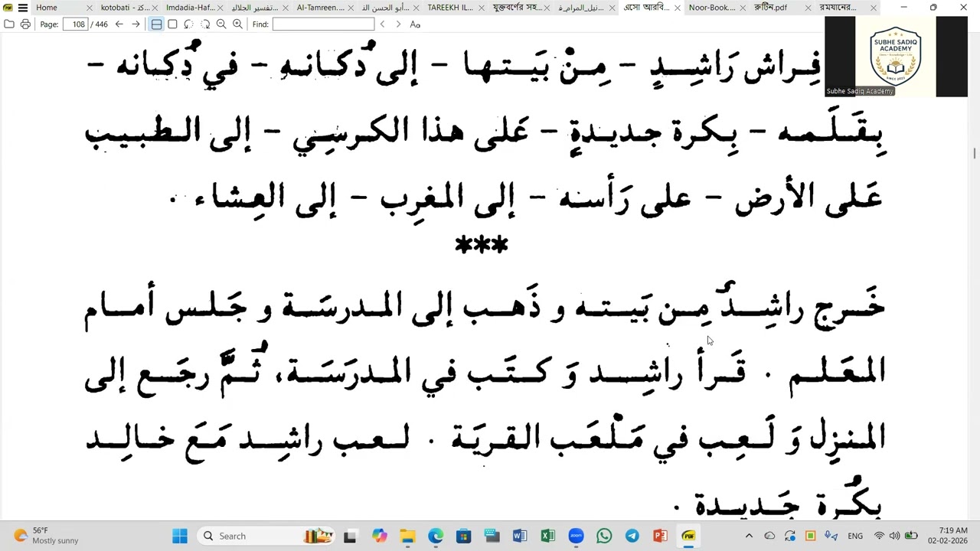Open Microsoft Word from the taskbar
This screenshot has width=980, height=551.
(x=520, y=536)
